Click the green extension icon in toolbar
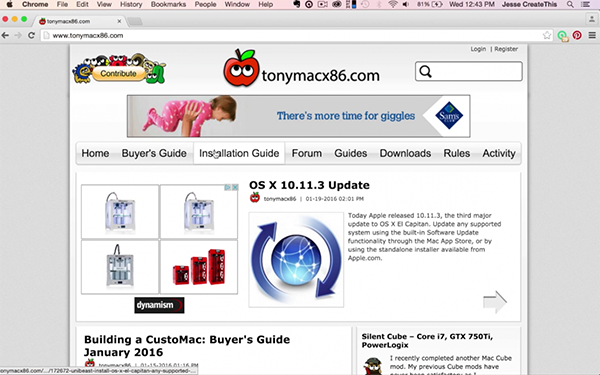The height and width of the screenshot is (375, 600). click(x=562, y=36)
